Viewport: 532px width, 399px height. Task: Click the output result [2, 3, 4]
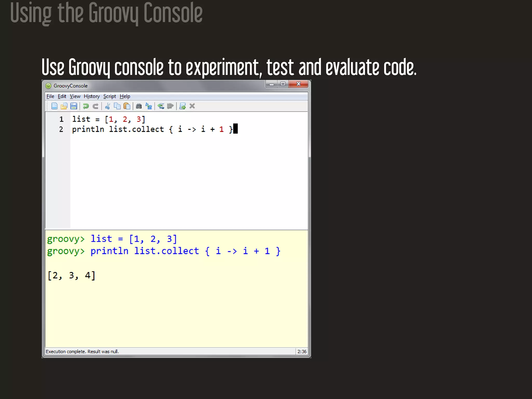[x=72, y=276]
